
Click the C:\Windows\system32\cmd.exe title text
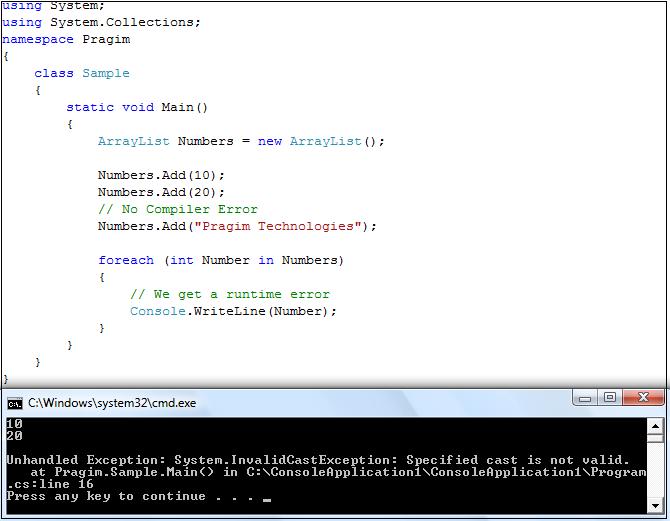tap(112, 403)
